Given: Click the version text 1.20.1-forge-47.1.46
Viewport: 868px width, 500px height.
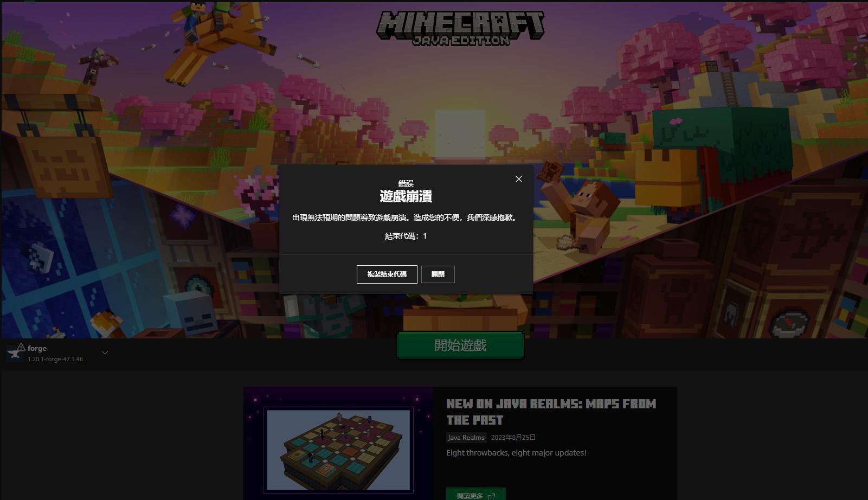Looking at the screenshot, I should [56, 359].
